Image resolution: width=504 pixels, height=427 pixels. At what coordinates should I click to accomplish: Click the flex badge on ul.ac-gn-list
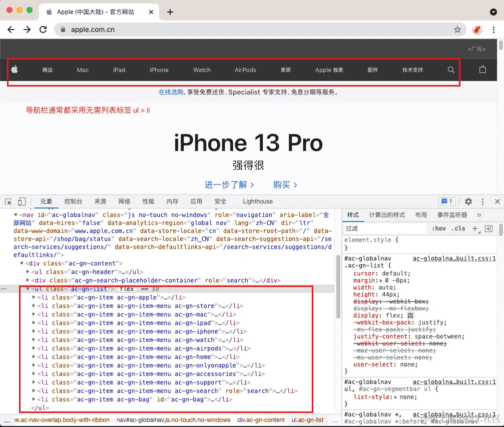point(127,289)
